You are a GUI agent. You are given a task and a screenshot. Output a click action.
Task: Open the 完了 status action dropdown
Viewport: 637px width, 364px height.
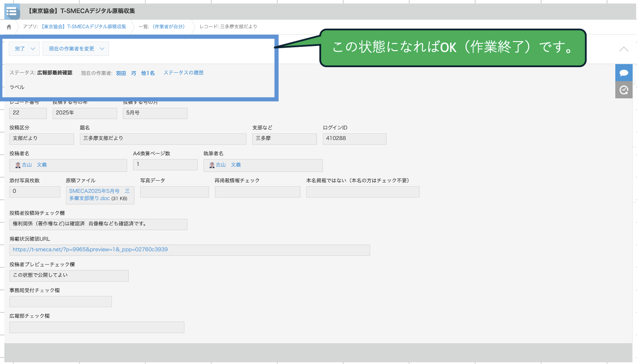(24, 49)
